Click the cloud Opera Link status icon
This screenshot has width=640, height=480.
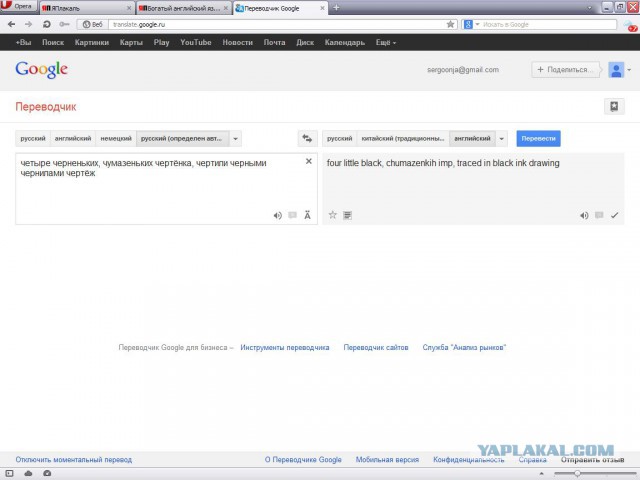pyautogui.click(x=28, y=473)
